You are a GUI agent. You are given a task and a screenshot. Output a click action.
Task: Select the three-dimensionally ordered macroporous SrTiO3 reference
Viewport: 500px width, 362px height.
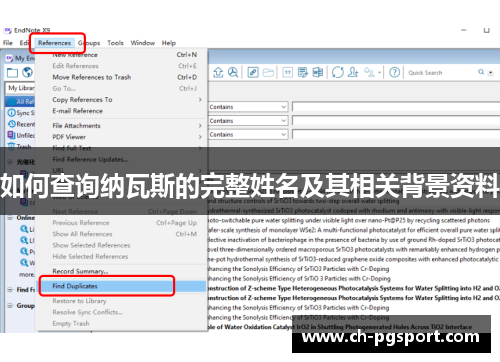point(353,249)
